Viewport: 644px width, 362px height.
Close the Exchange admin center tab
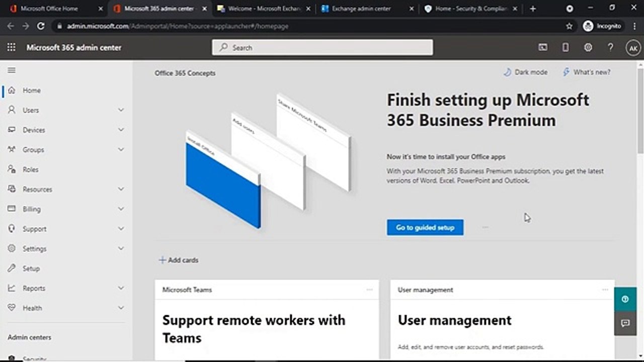coord(412,9)
